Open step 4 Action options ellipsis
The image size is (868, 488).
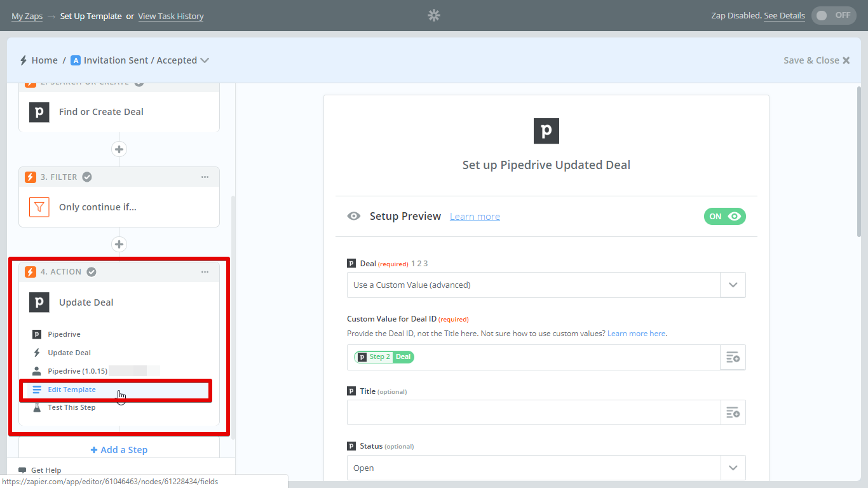click(x=205, y=272)
